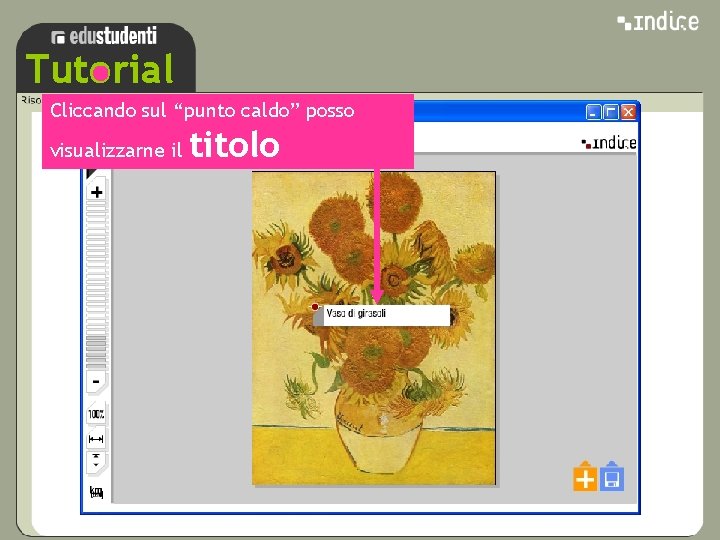720x540 pixels.
Task: Click the sunflower painting image
Action: click(x=374, y=328)
